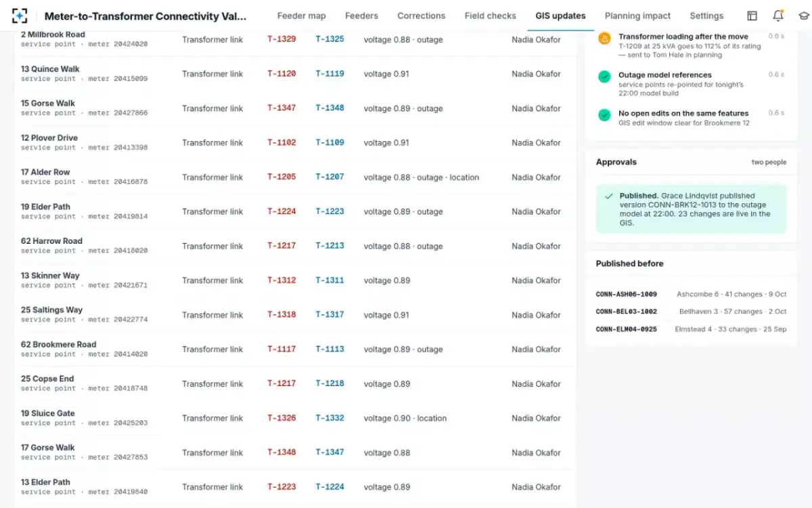Click new transformer T-1332
The width and height of the screenshot is (812, 508).
[x=330, y=418]
